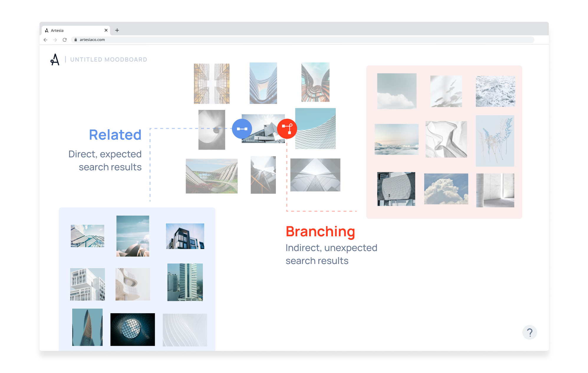
Task: Reload the page with refresh icon
Action: tap(65, 40)
